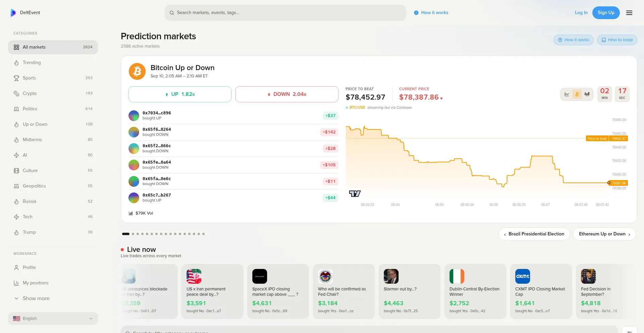Click the info icon beside header How it works

point(416,13)
